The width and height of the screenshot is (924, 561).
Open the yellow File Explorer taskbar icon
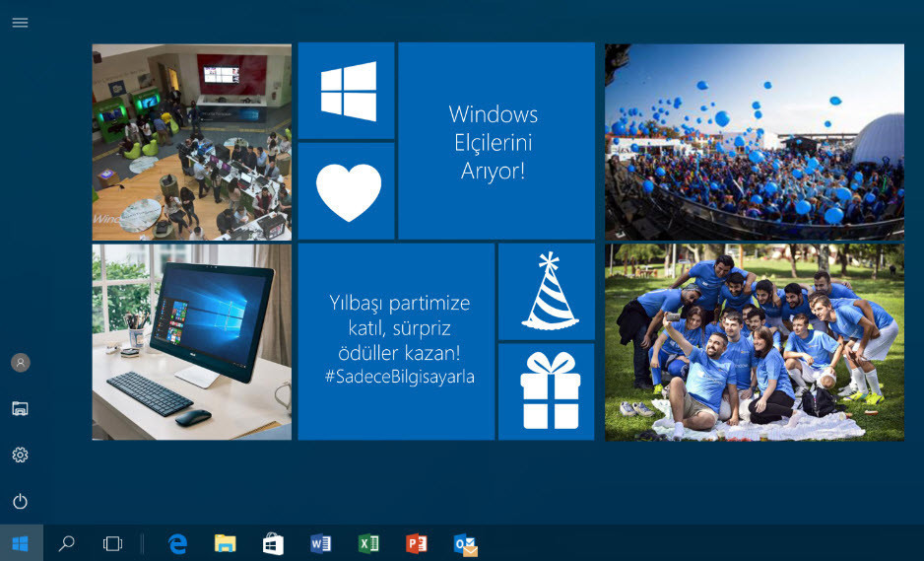[x=226, y=543]
